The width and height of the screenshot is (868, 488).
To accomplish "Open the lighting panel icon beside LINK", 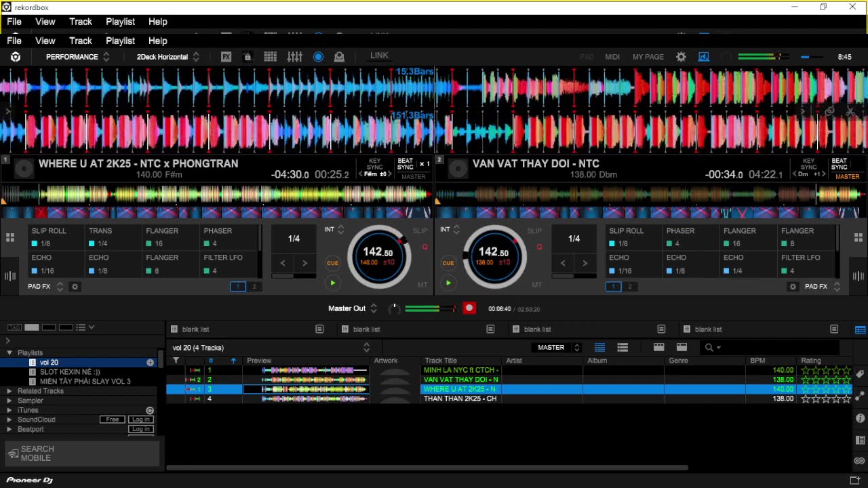I will 339,57.
